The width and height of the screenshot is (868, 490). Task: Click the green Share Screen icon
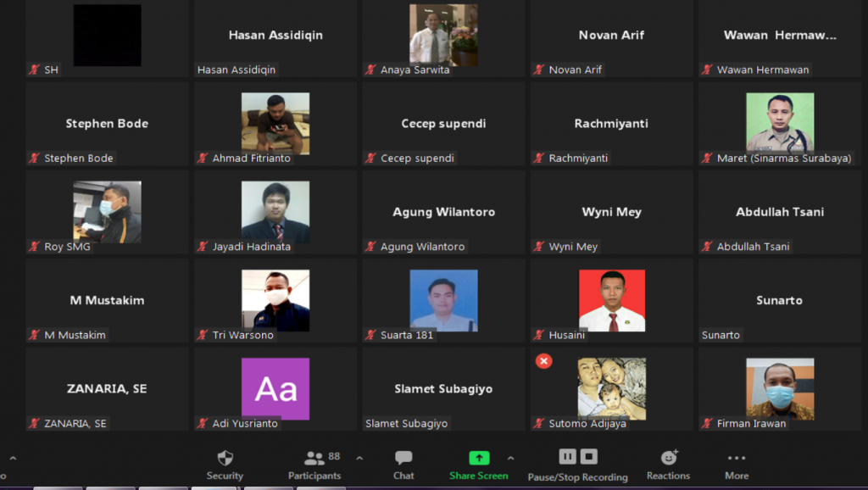pyautogui.click(x=479, y=458)
